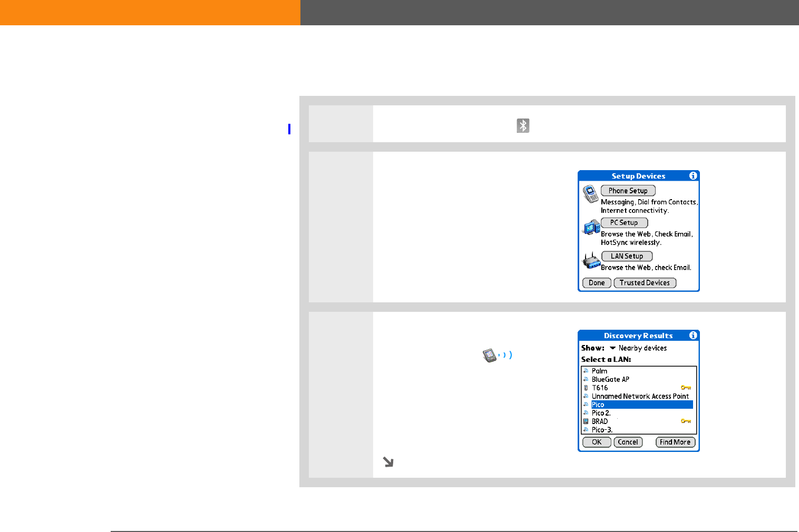Screen dimensions: 799x532
Task: Click the router icon beside LAN Setup
Action: (x=591, y=260)
